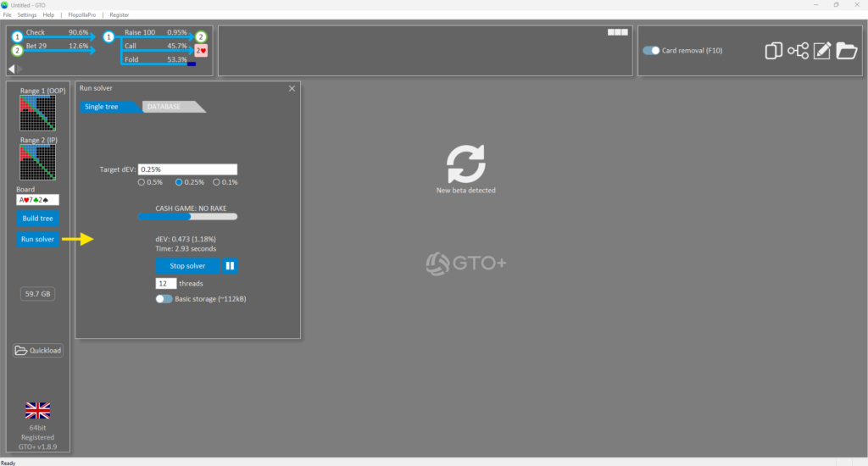This screenshot has height=466, width=868.
Task: Toggle Card removal (F10) switch
Action: pyautogui.click(x=651, y=50)
